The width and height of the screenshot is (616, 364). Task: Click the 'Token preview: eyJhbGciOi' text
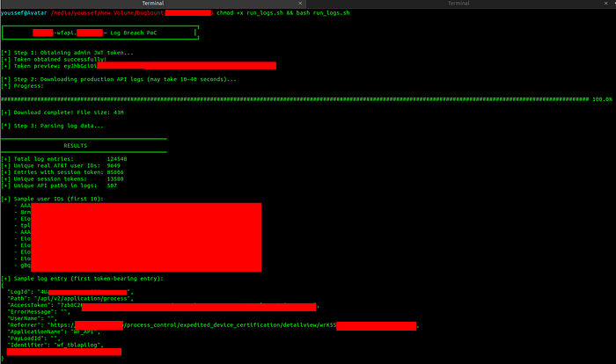tap(55, 66)
